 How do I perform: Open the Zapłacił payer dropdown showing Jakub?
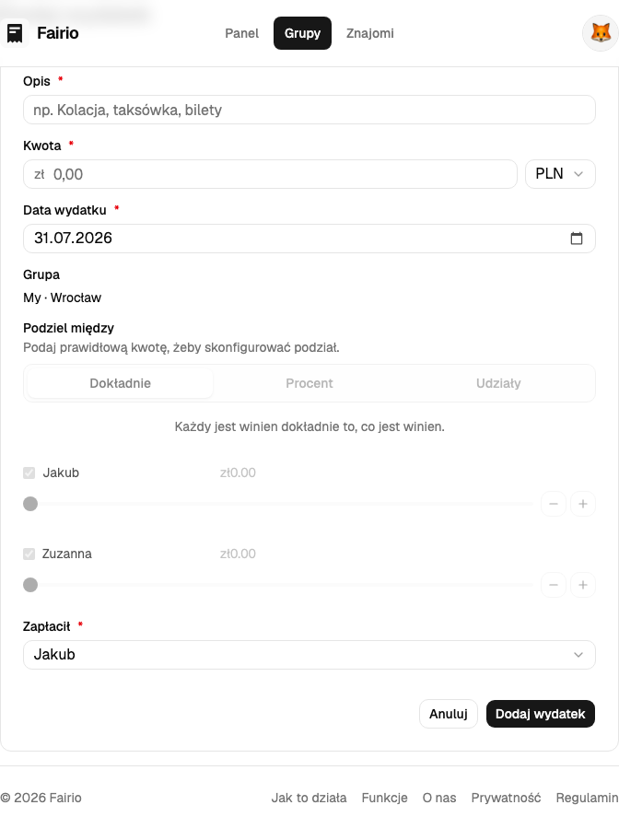point(309,655)
